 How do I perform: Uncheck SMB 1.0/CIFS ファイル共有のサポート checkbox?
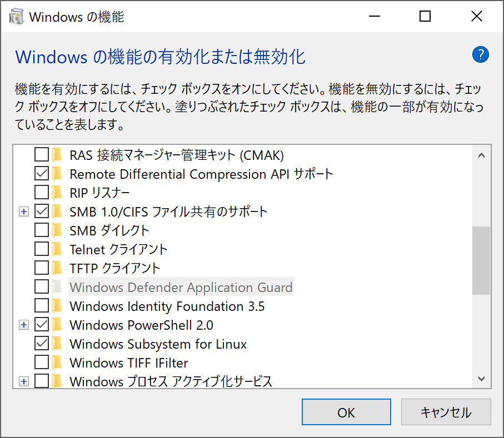point(42,212)
